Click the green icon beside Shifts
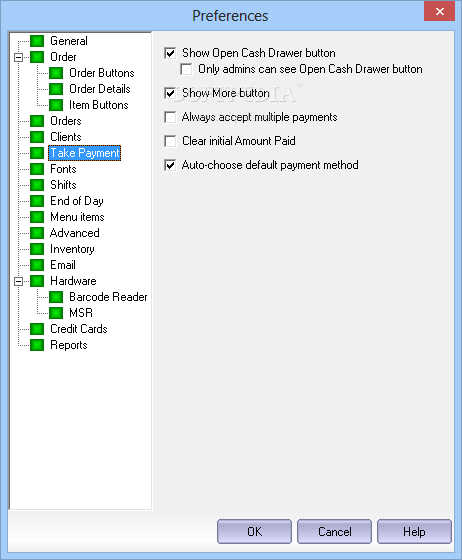 click(x=37, y=185)
